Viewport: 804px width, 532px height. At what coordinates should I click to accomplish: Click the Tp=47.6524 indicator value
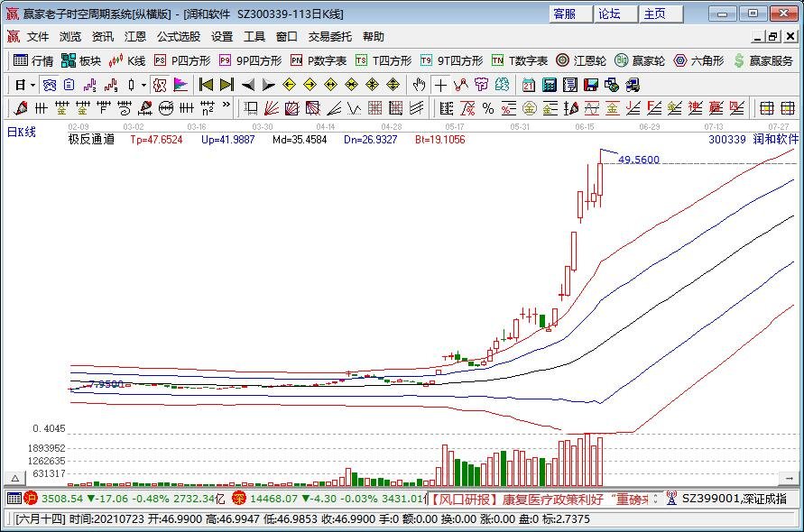pyautogui.click(x=156, y=140)
